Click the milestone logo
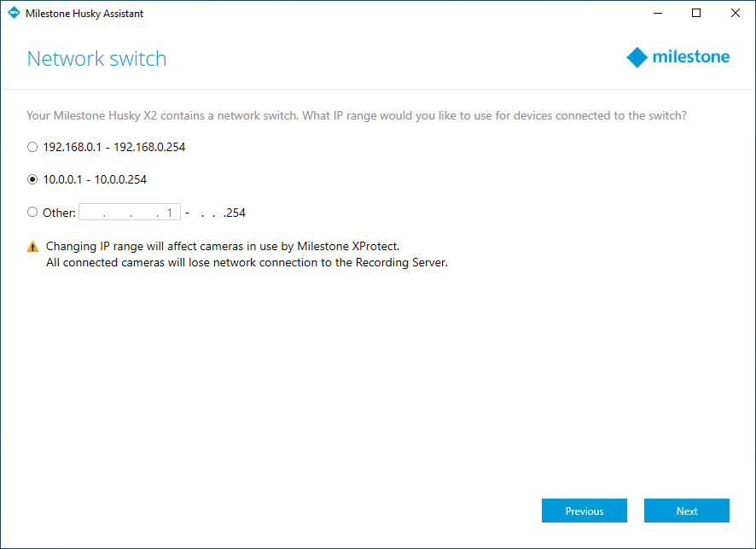Viewport: 756px width, 549px height. pyautogui.click(x=677, y=57)
